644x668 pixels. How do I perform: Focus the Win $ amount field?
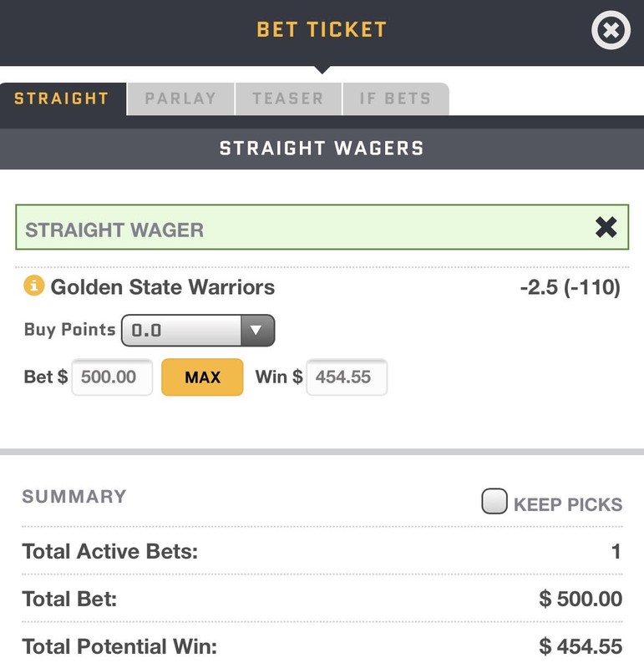347,377
